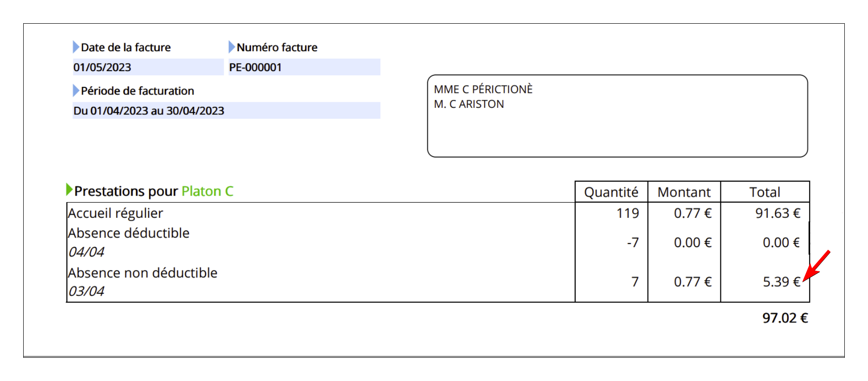Select the Absence déductible row label

point(129,233)
